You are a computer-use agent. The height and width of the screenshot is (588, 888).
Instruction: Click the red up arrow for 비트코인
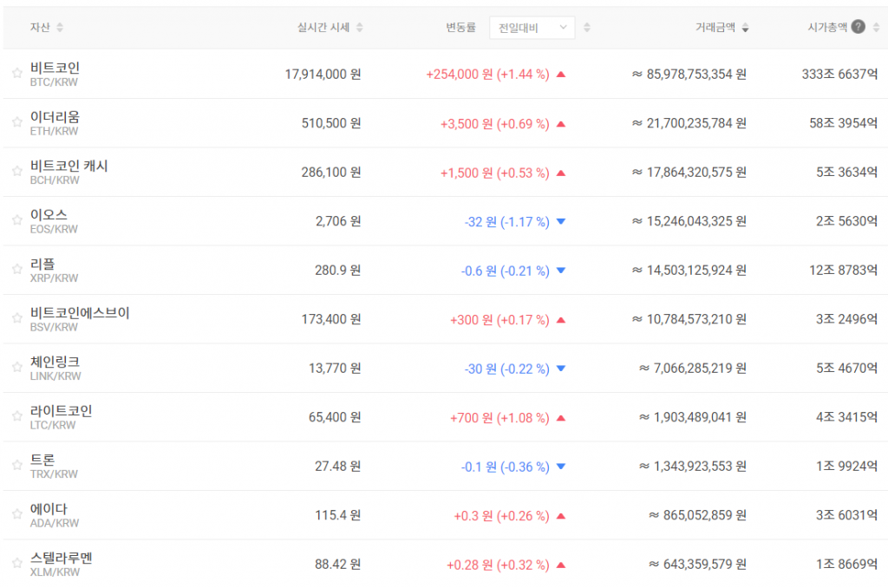[x=561, y=75]
